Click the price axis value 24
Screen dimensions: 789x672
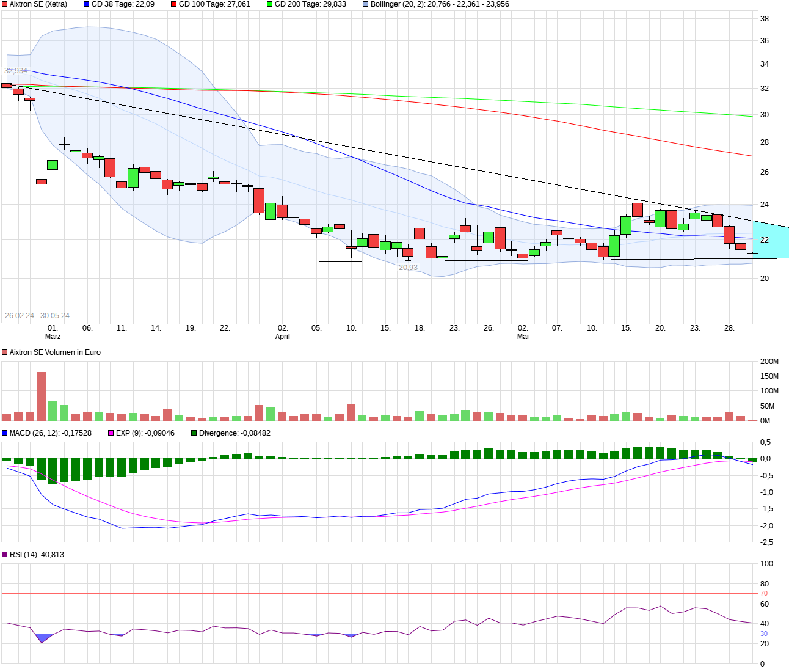[x=765, y=205]
